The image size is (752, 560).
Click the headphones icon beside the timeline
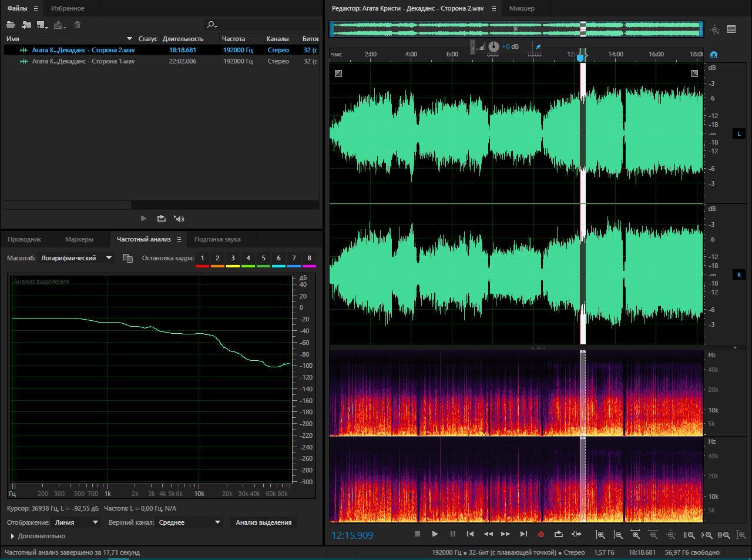click(x=714, y=55)
